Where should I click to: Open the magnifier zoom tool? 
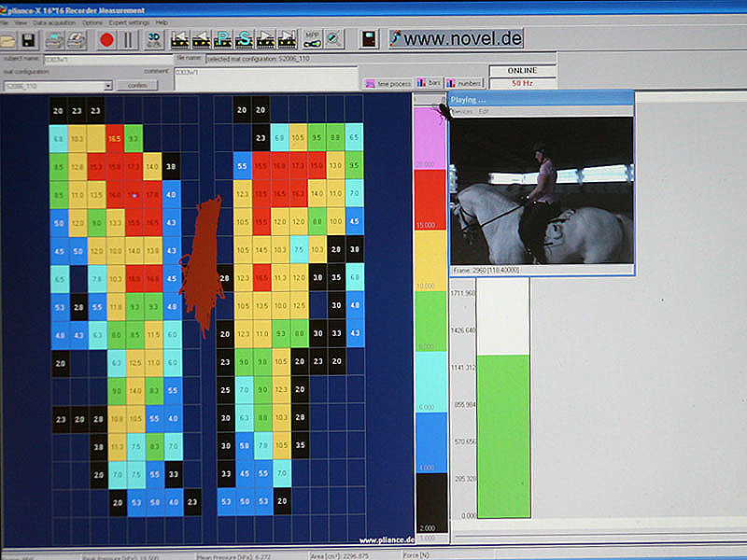point(334,39)
